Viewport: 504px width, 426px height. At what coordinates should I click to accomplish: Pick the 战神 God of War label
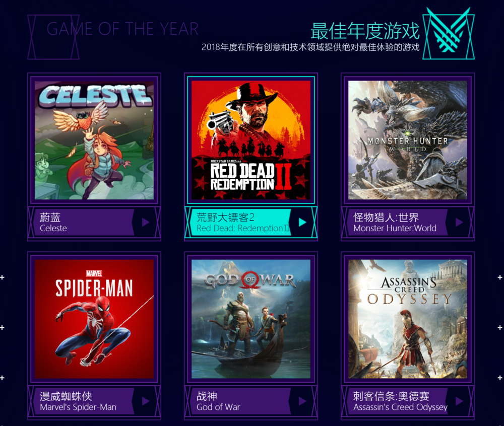[240, 401]
